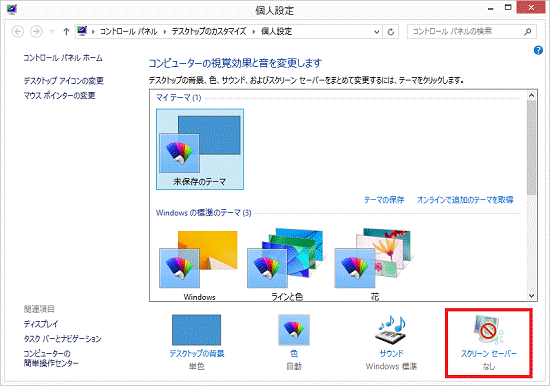Click the theme list scrollbar thumb
The image size is (550, 386).
531,147
